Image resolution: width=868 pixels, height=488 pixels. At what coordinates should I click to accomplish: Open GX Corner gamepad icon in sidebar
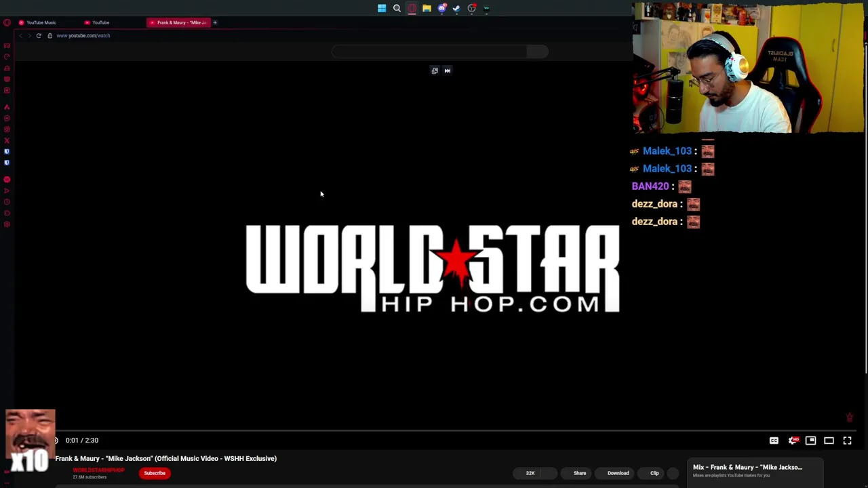click(7, 45)
